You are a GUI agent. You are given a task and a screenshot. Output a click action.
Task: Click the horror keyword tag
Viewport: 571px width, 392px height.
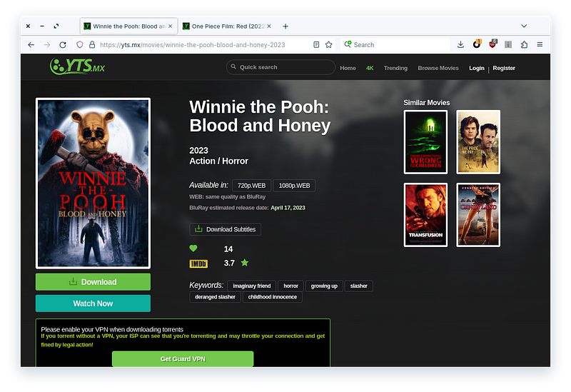coord(290,286)
